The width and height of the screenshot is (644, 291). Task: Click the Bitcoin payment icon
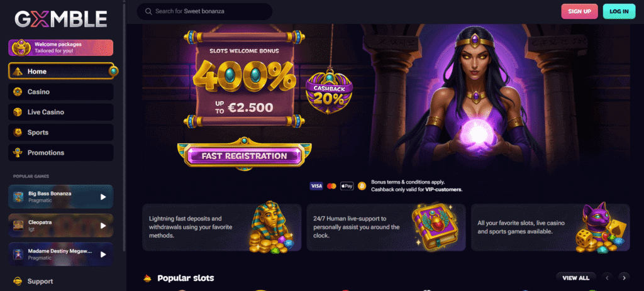[362, 186]
